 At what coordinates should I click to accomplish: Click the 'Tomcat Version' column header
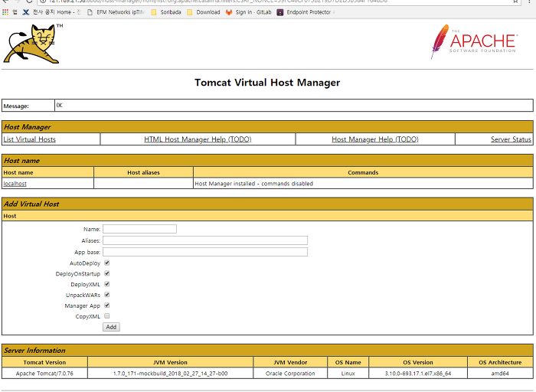(x=44, y=362)
